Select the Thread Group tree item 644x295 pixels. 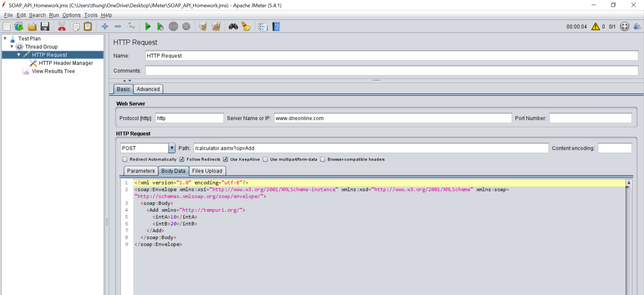click(x=41, y=47)
